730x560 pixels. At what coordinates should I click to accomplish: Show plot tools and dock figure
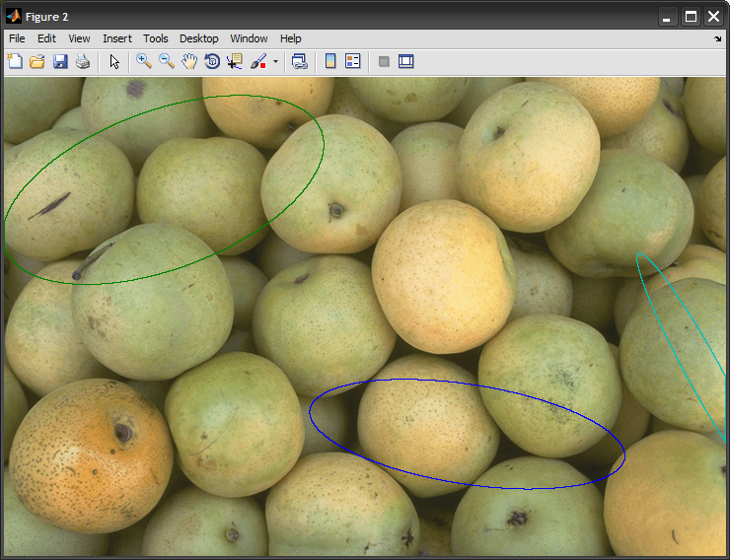click(406, 61)
